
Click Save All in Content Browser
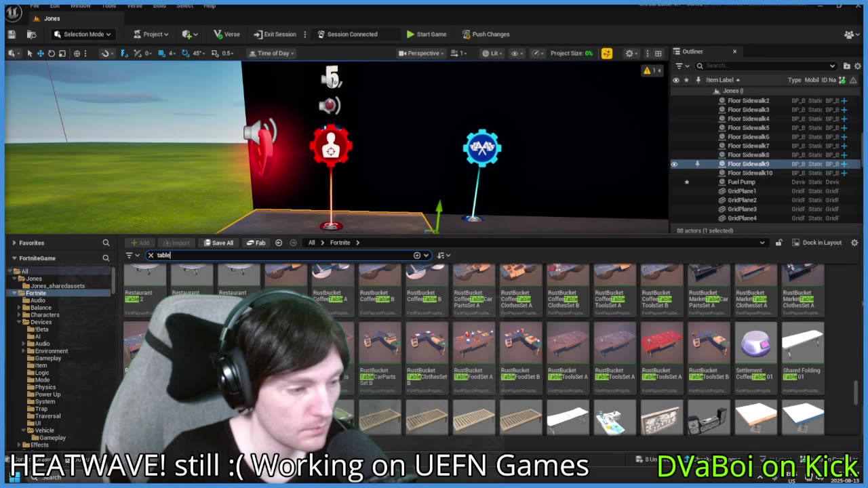point(218,243)
